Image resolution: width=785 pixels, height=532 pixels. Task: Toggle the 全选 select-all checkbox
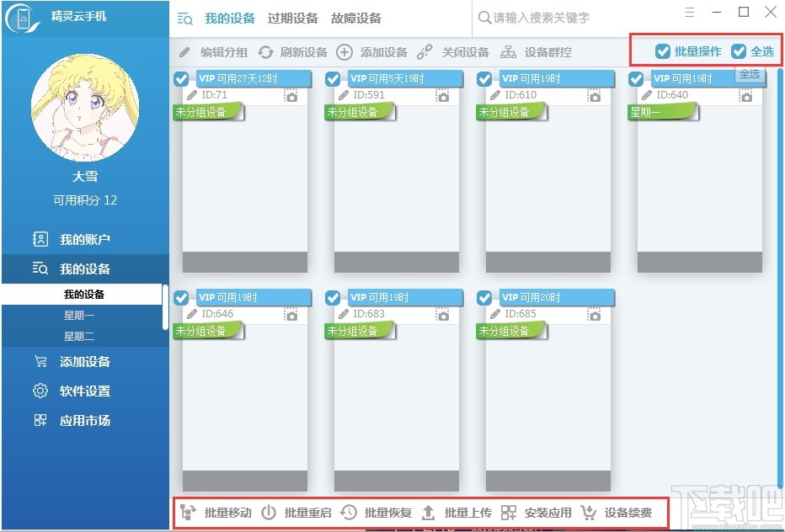click(739, 51)
